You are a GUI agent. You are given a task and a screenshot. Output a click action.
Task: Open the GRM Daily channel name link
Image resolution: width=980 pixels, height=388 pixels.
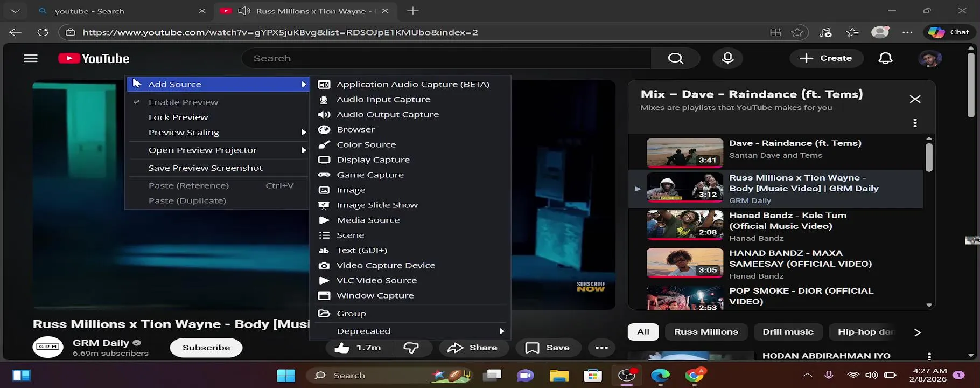[101, 343]
